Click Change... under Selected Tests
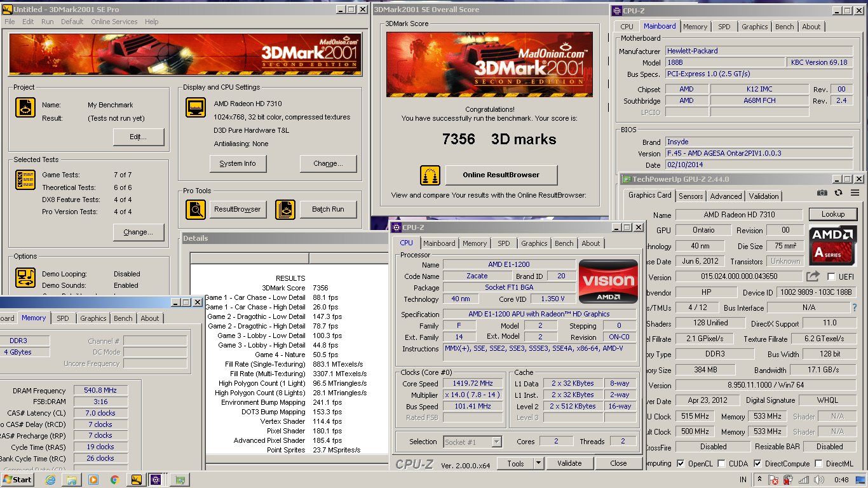The width and height of the screenshot is (868, 488). 139,232
